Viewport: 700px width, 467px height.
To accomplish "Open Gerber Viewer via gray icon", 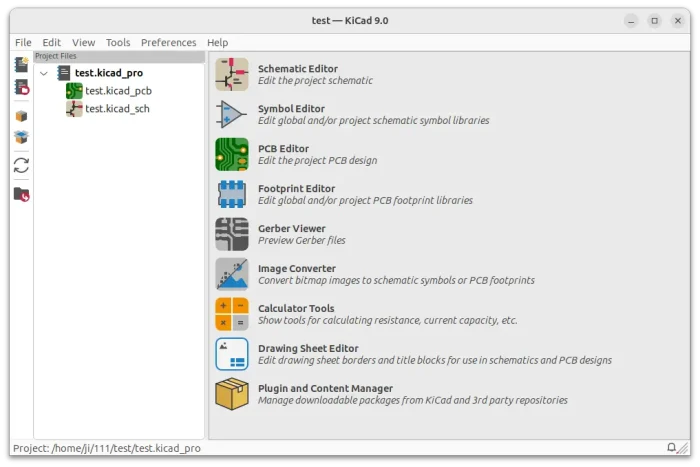I will tap(232, 234).
